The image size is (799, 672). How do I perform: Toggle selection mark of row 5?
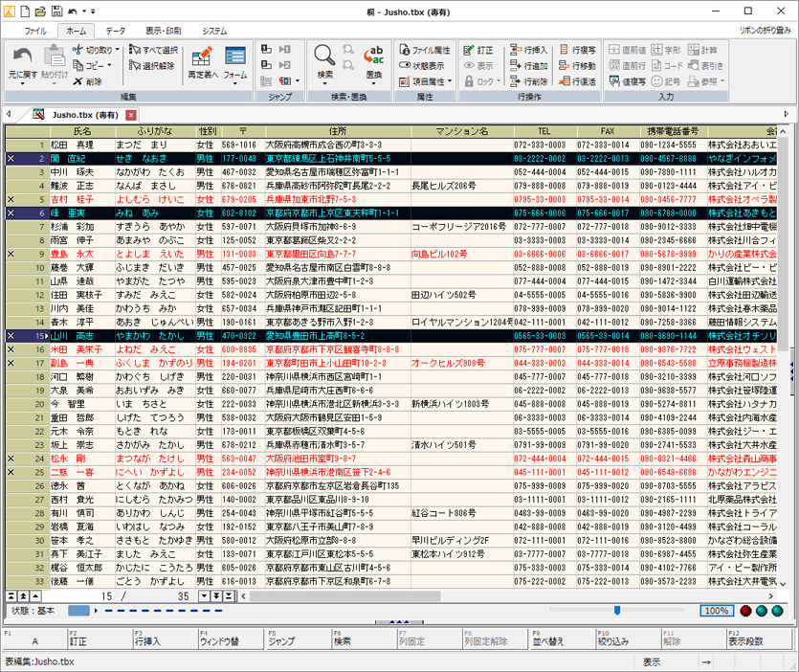click(x=11, y=199)
